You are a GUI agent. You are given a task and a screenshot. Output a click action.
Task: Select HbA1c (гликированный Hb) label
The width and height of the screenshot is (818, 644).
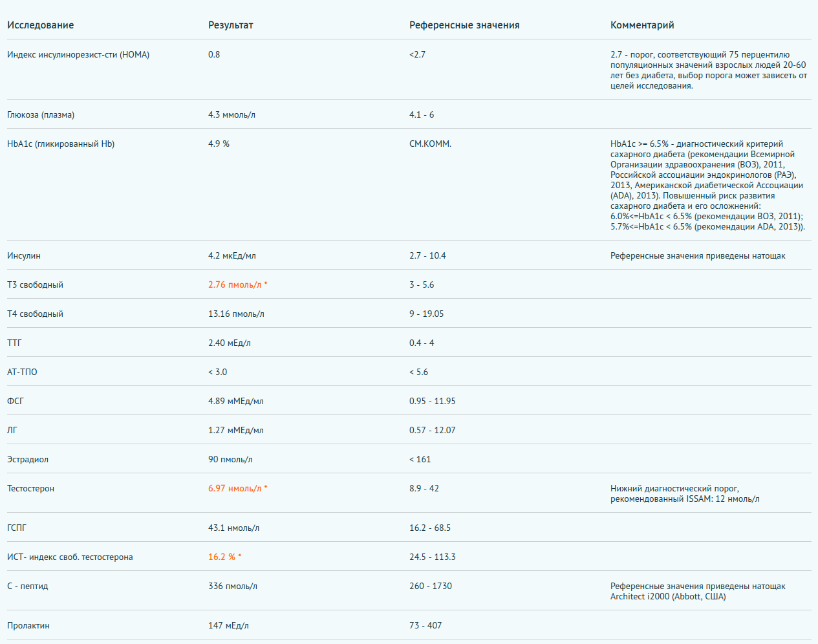(x=61, y=144)
